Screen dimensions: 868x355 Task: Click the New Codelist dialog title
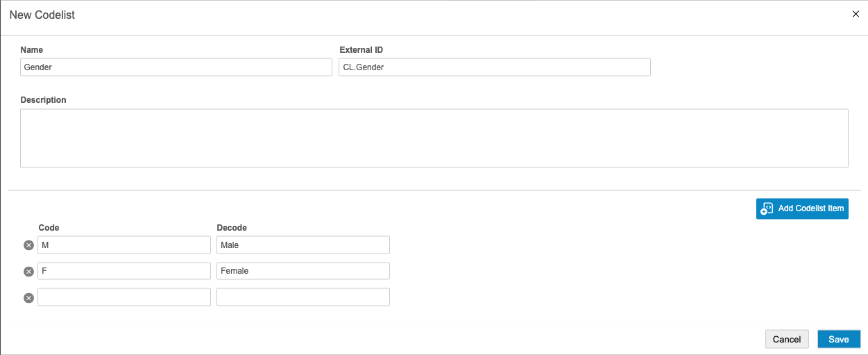coord(42,15)
